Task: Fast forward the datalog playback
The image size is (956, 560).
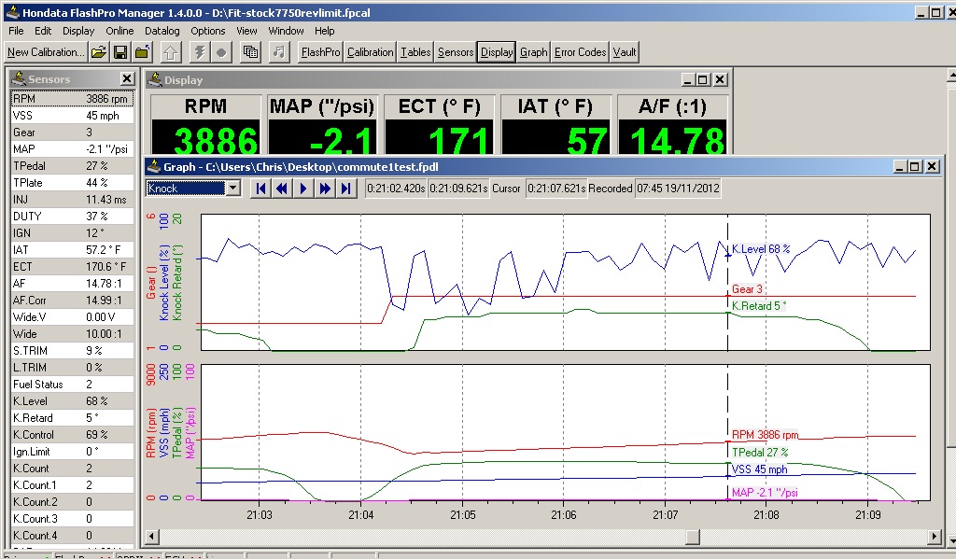Action: click(324, 189)
